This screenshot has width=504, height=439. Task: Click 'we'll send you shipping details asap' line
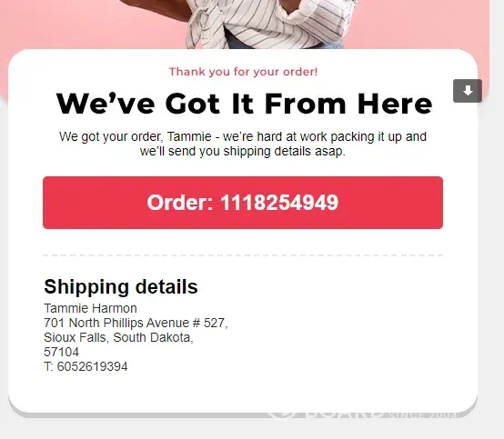coord(243,151)
